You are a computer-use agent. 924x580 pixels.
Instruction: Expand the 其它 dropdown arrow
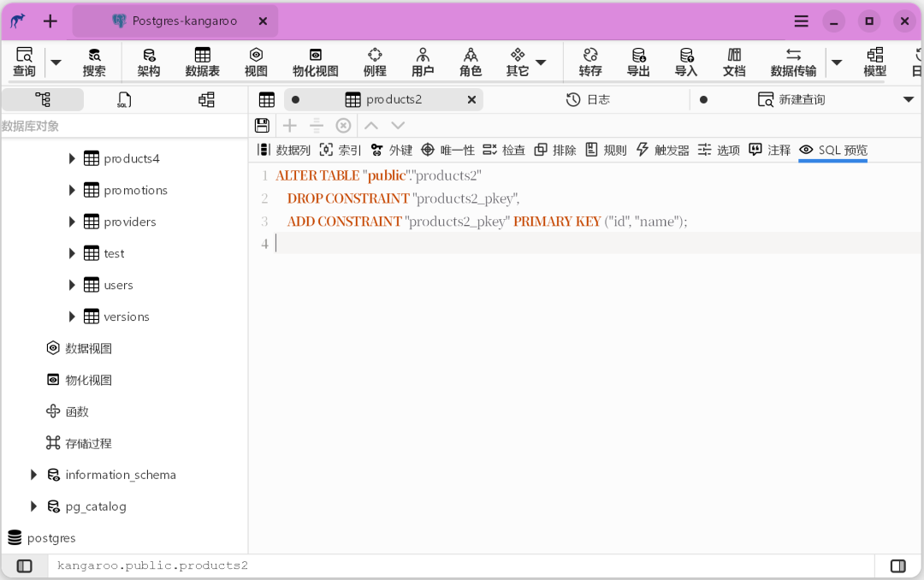pyautogui.click(x=541, y=62)
